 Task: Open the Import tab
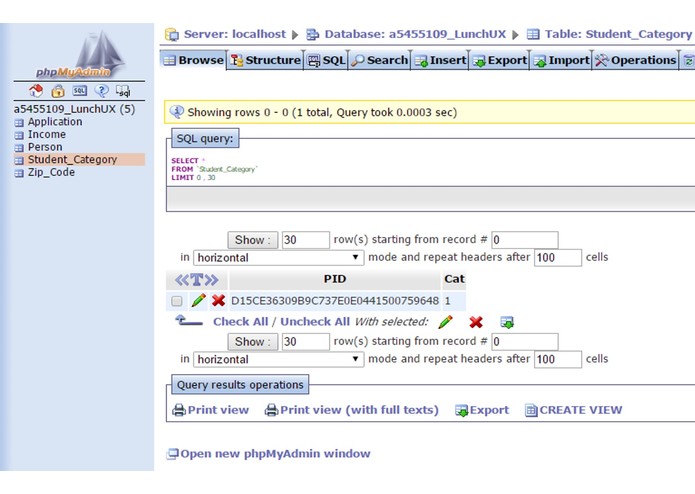(x=561, y=60)
